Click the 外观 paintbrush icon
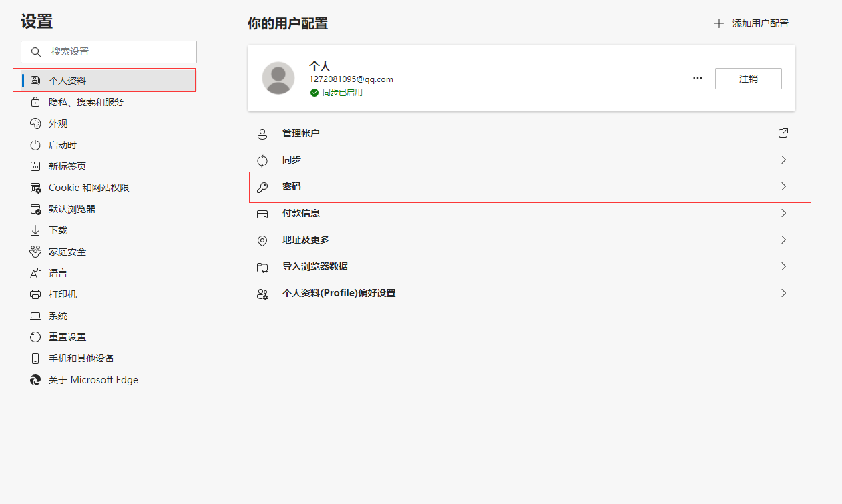This screenshot has height=504, width=842. [x=35, y=123]
